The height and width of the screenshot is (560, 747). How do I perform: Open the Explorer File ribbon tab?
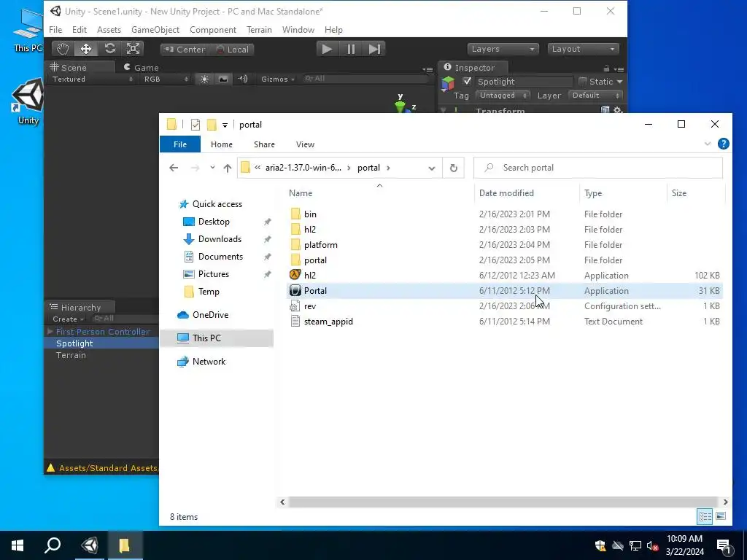(180, 144)
